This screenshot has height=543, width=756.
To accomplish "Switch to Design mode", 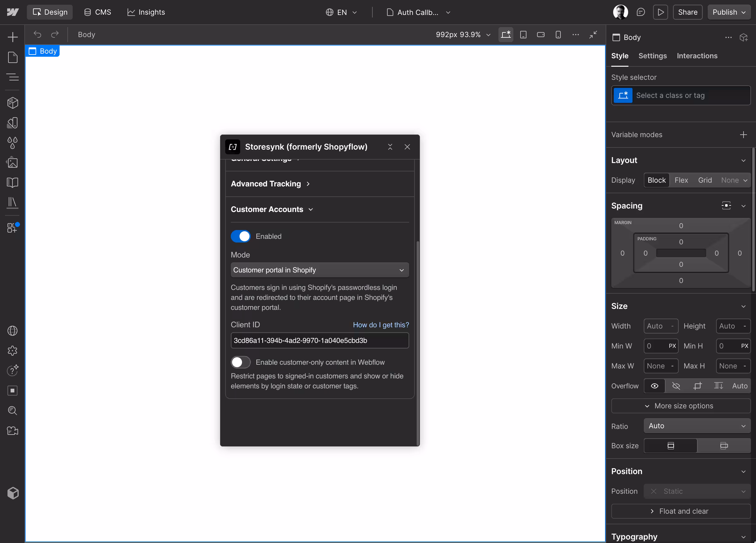I will pos(50,12).
